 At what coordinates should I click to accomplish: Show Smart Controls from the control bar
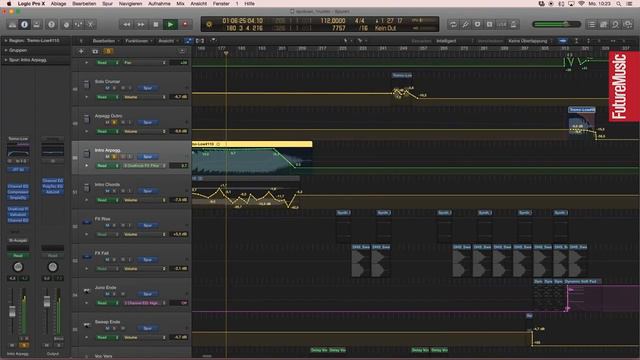(x=66, y=24)
